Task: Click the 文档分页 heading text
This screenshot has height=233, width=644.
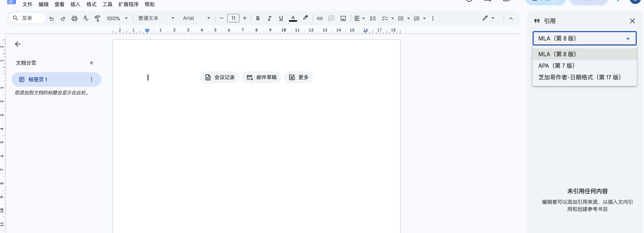Action: coord(26,63)
